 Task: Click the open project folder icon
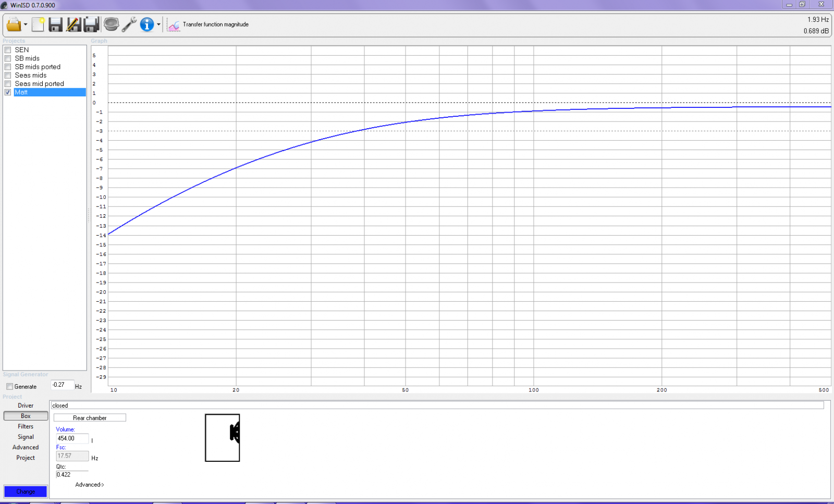[13, 24]
